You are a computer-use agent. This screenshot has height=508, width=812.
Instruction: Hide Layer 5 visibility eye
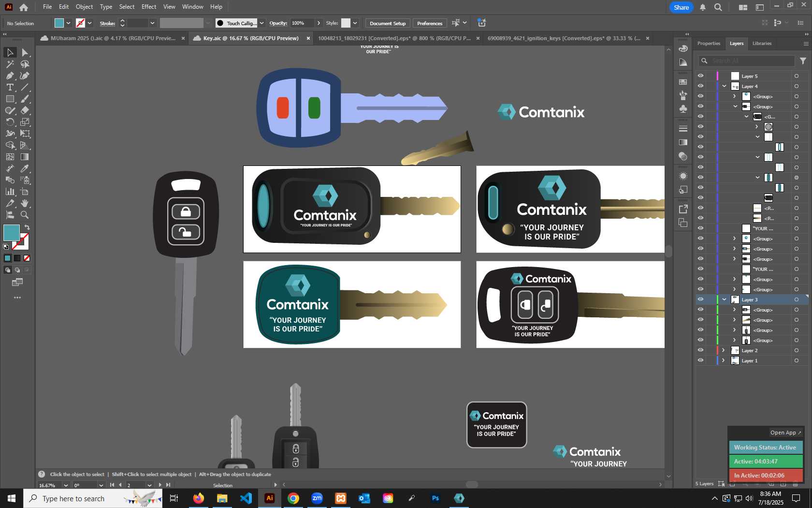coord(700,76)
